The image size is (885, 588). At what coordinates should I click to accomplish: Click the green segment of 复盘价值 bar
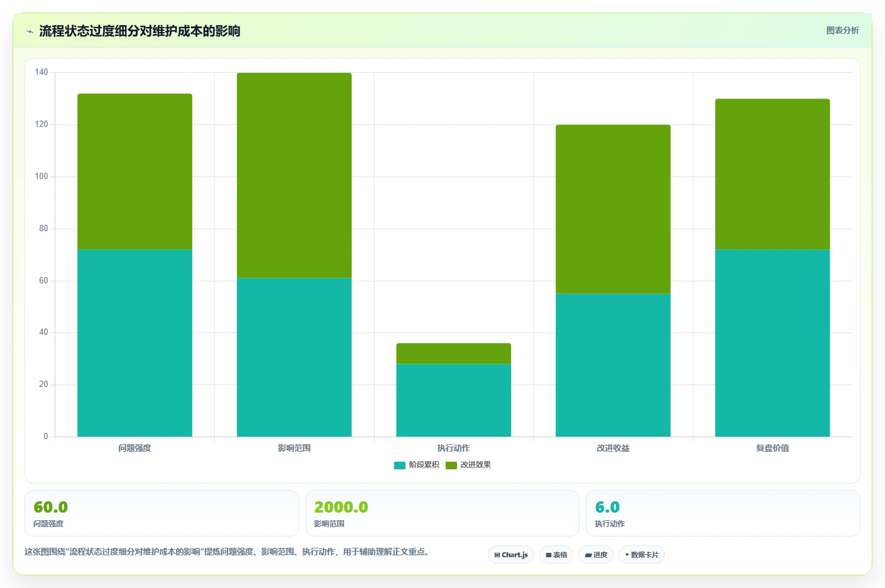tap(772, 174)
